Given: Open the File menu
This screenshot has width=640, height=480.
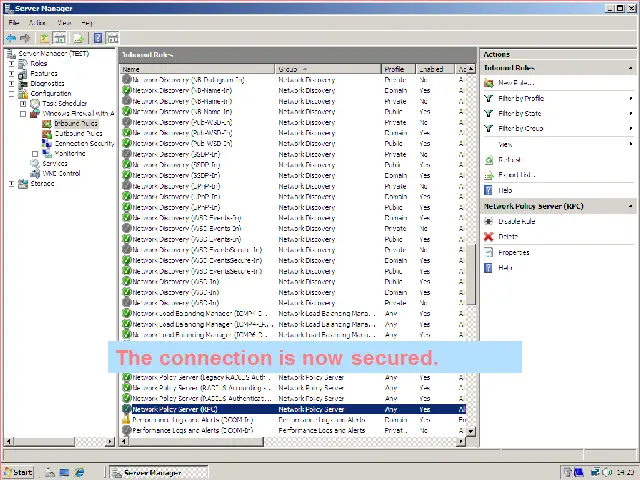Looking at the screenshot, I should (x=13, y=23).
